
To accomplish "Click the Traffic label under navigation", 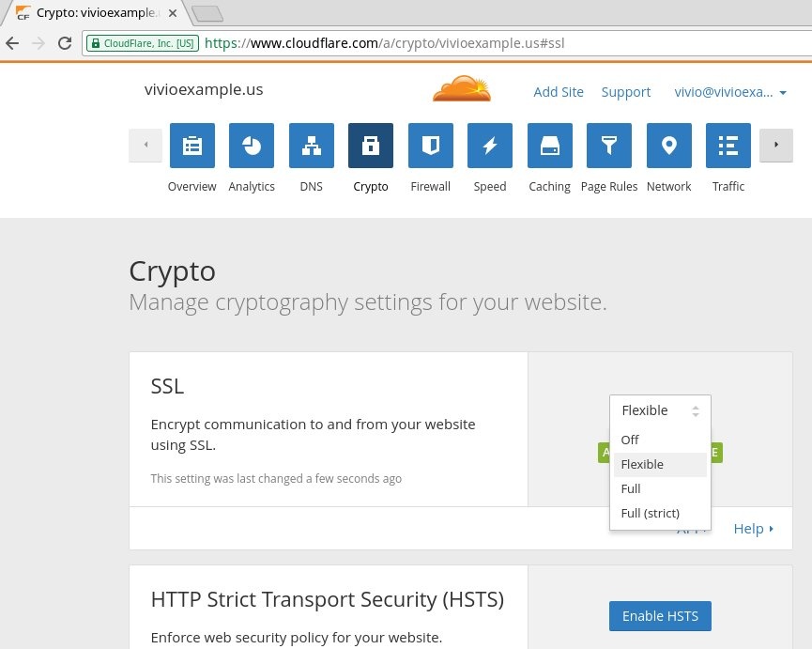I will [728, 187].
